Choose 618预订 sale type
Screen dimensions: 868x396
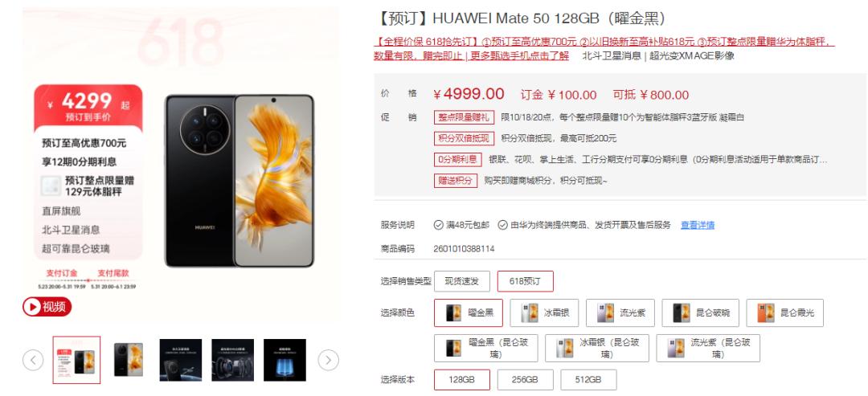point(526,281)
